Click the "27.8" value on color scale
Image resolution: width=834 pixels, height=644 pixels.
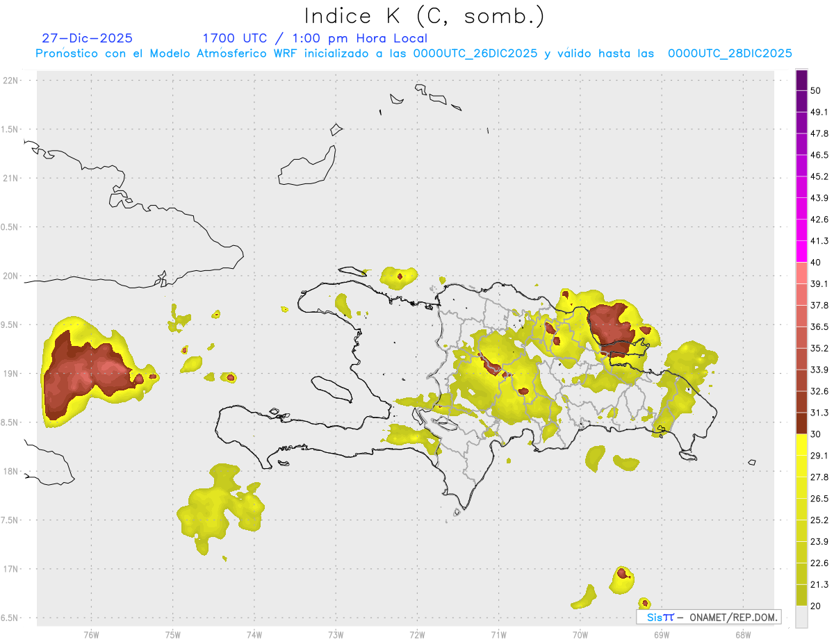click(819, 477)
